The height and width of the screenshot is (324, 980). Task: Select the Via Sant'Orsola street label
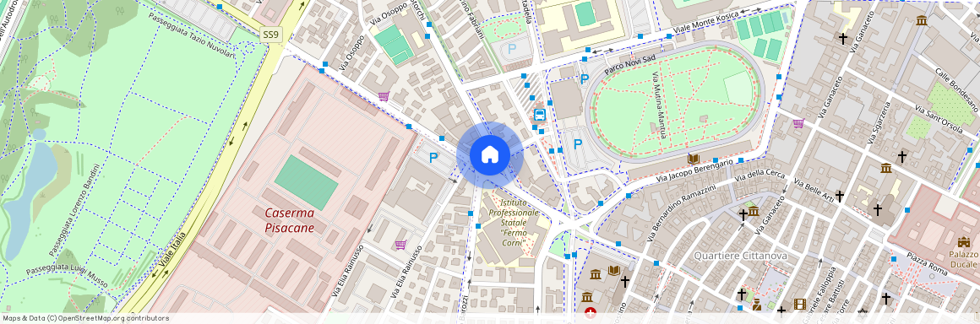pyautogui.click(x=938, y=118)
